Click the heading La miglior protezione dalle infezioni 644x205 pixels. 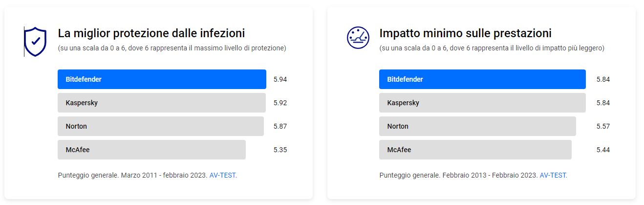pyautogui.click(x=151, y=33)
